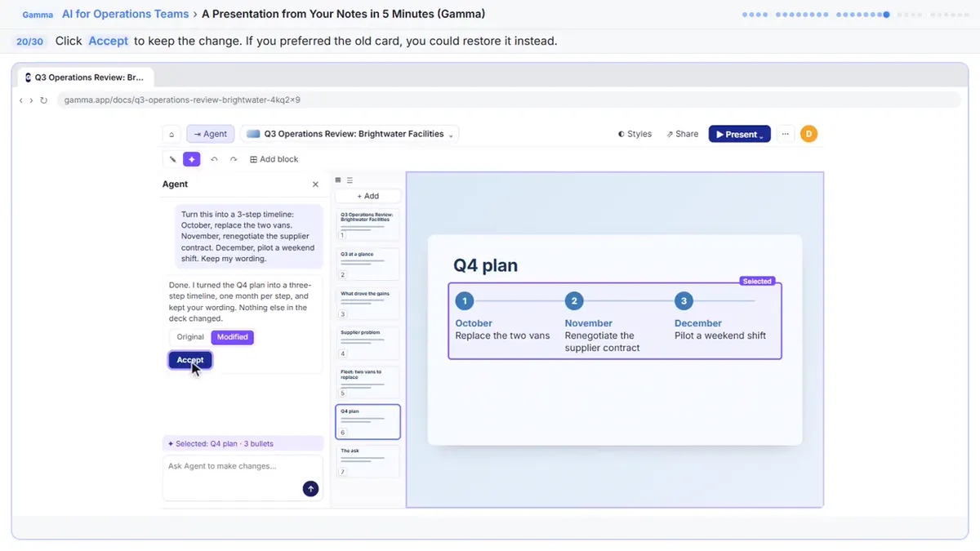The height and width of the screenshot is (551, 980).
Task: Open the Styles panel
Action: click(x=635, y=134)
